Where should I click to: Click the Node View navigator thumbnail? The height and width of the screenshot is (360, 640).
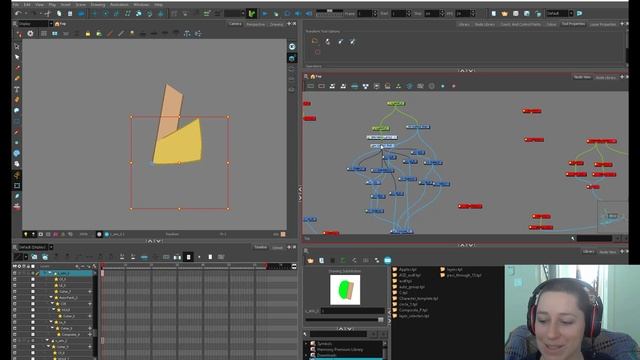pos(613,216)
